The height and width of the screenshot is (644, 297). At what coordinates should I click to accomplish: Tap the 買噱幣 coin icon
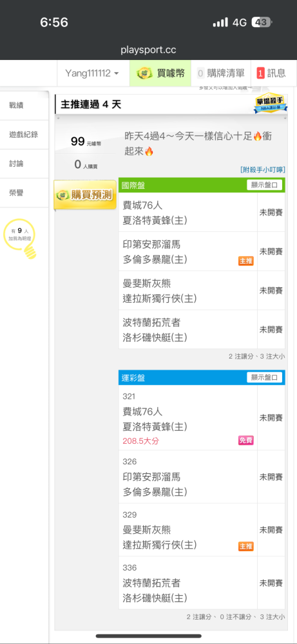click(x=144, y=73)
